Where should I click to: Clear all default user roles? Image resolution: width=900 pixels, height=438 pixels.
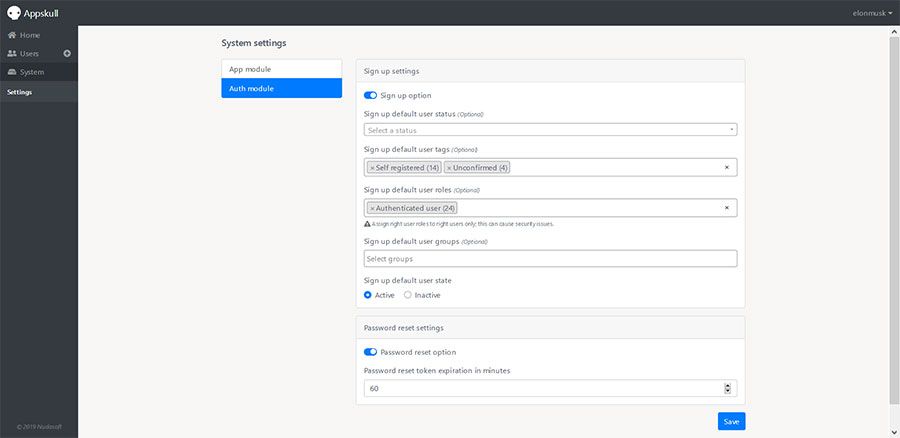pos(727,208)
